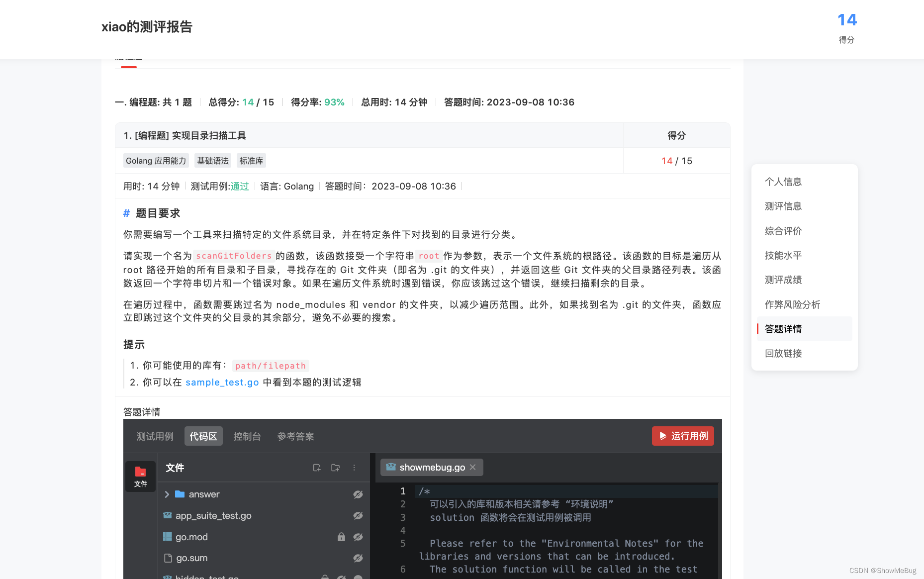Click the code line starting with solution

(x=510, y=517)
